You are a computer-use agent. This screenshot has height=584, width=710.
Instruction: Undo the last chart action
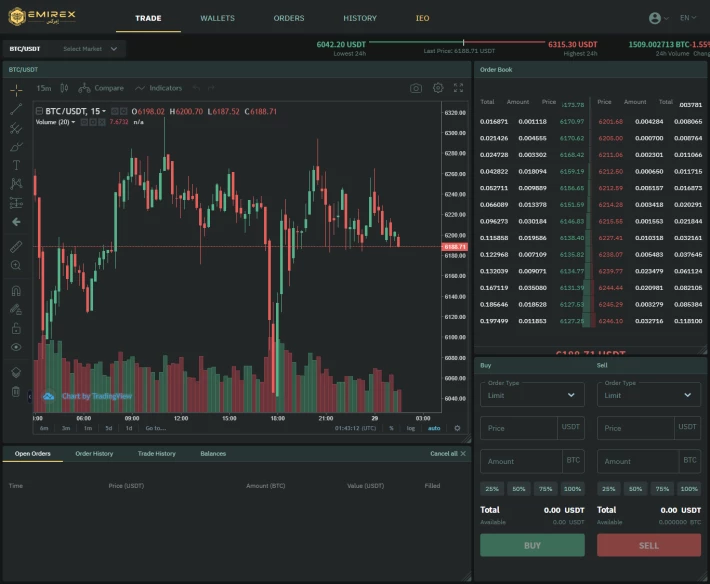pyautogui.click(x=196, y=88)
